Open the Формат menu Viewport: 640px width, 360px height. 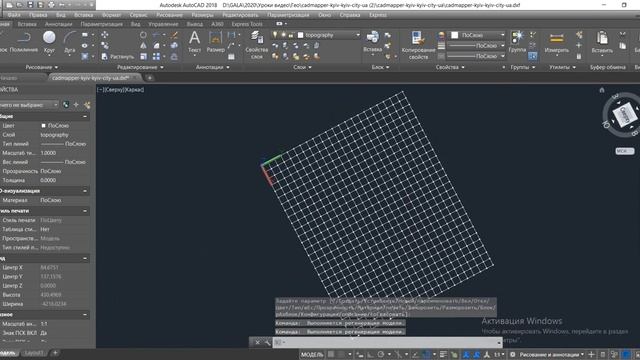(x=111, y=15)
